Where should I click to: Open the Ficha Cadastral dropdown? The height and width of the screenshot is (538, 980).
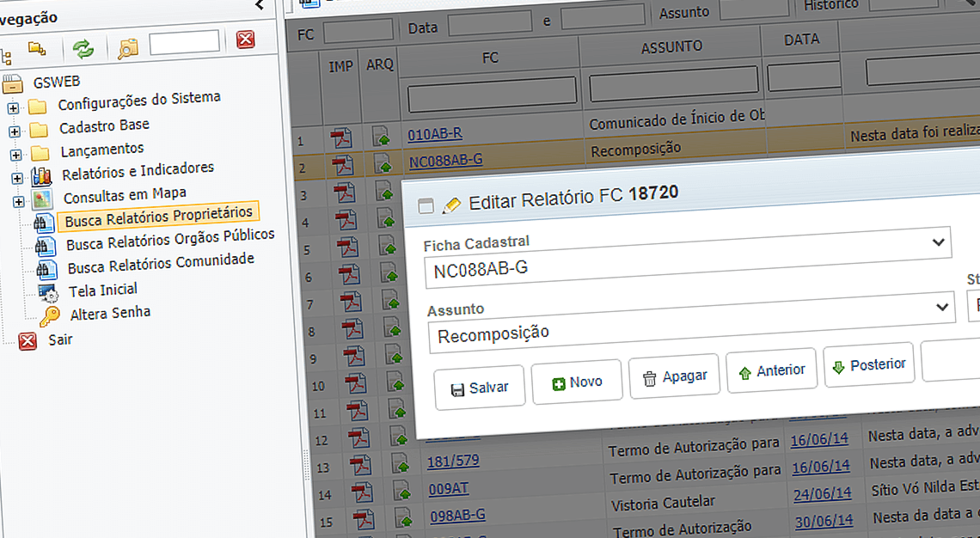coord(939,241)
